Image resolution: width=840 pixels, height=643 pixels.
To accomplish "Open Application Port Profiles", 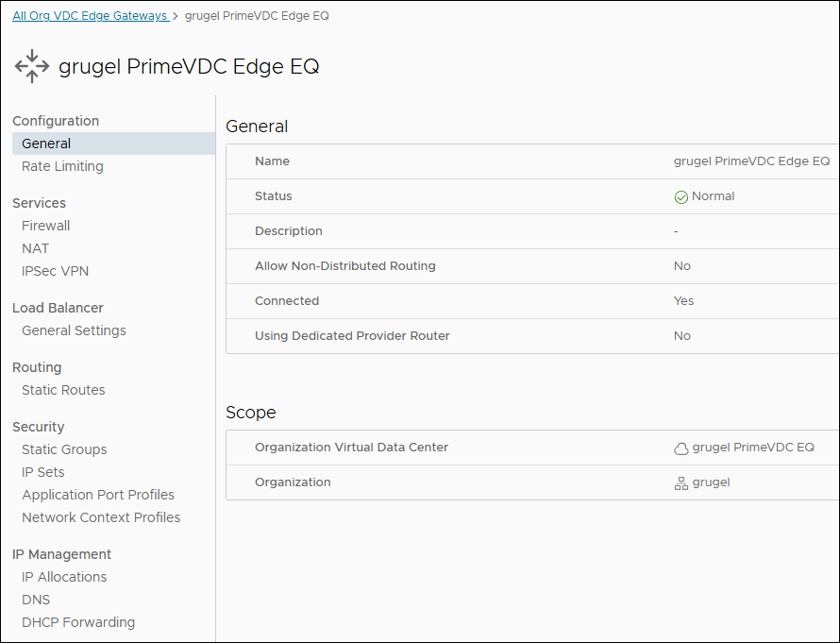I will tap(98, 495).
